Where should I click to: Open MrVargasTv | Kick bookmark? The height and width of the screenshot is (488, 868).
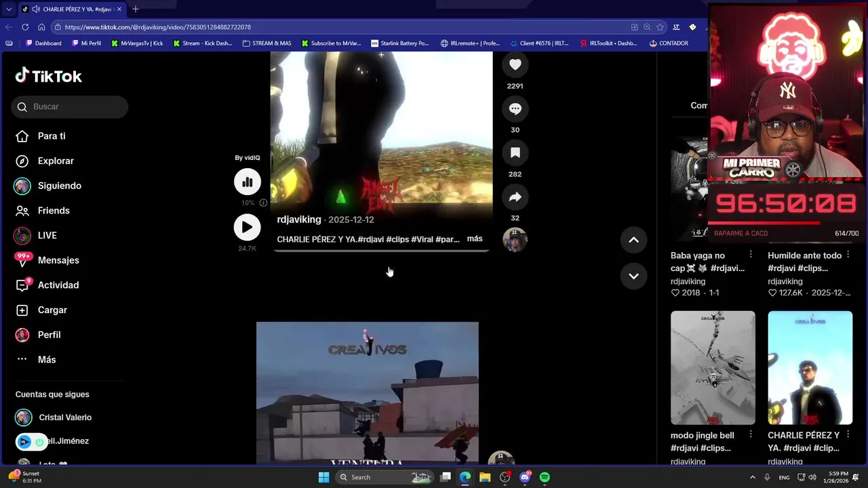[x=137, y=43]
